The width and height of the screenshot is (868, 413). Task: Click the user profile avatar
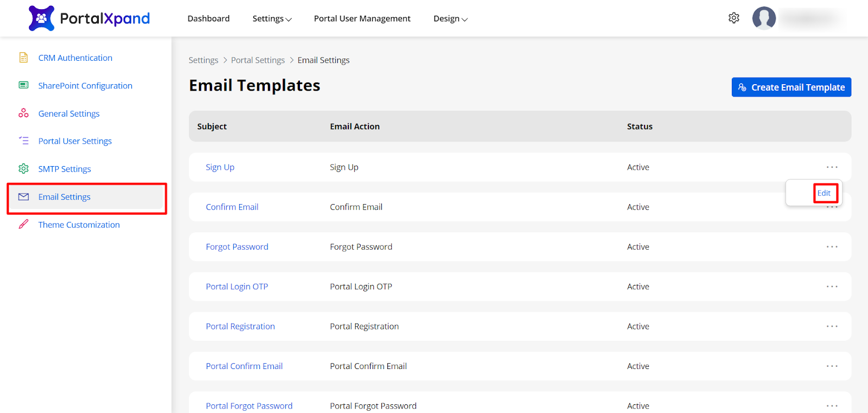click(x=764, y=18)
